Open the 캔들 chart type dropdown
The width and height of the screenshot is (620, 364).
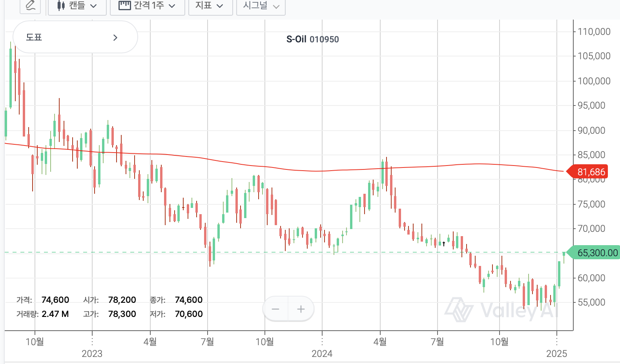tap(77, 5)
